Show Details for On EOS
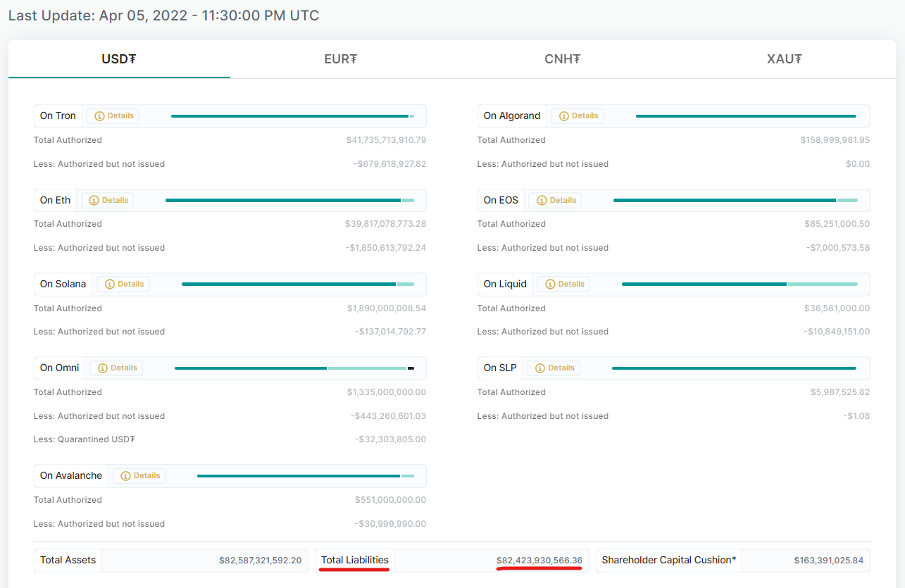This screenshot has height=588, width=905. [x=555, y=200]
